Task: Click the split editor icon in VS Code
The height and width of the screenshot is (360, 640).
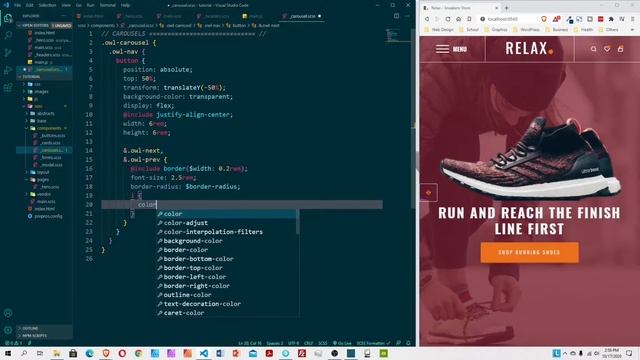Action: (x=396, y=16)
